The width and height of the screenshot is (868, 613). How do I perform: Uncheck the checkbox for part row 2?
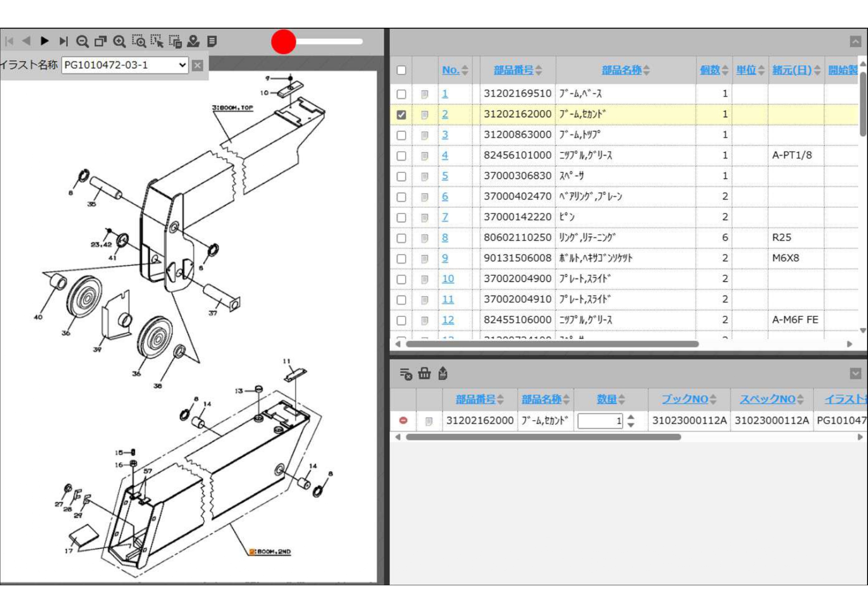click(402, 115)
